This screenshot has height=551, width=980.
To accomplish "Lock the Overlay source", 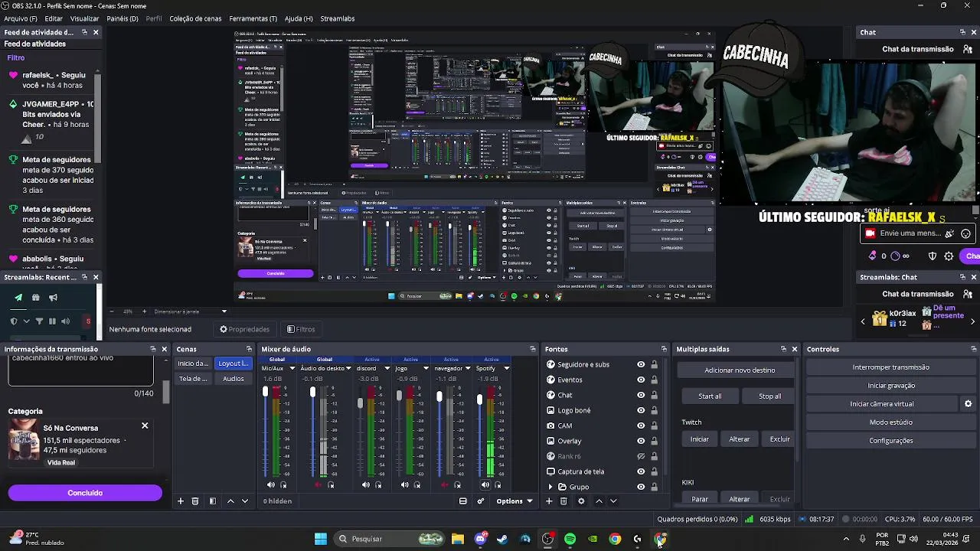I will 654,441.
